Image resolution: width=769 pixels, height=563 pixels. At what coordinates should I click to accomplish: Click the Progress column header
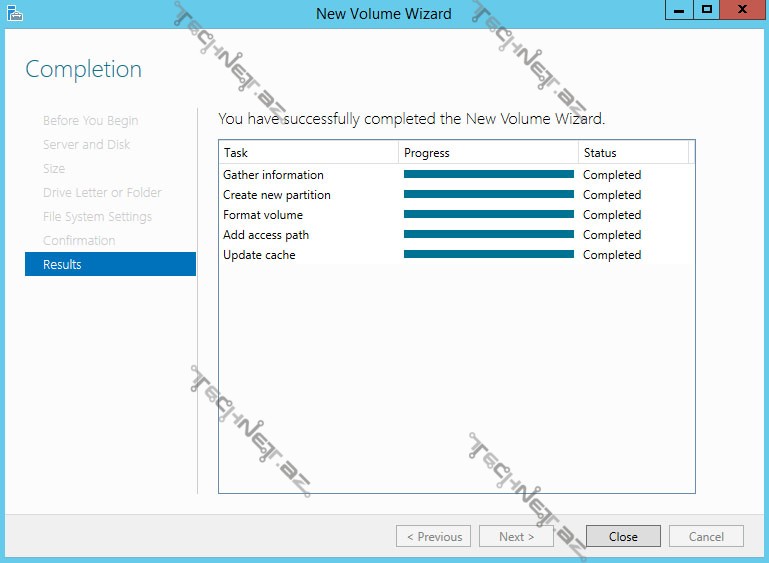coord(488,153)
